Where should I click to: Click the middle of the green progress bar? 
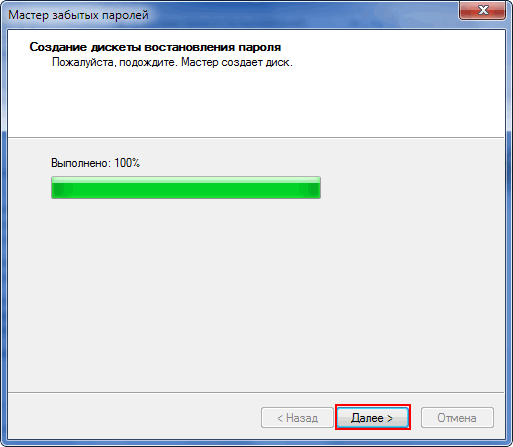pyautogui.click(x=186, y=188)
